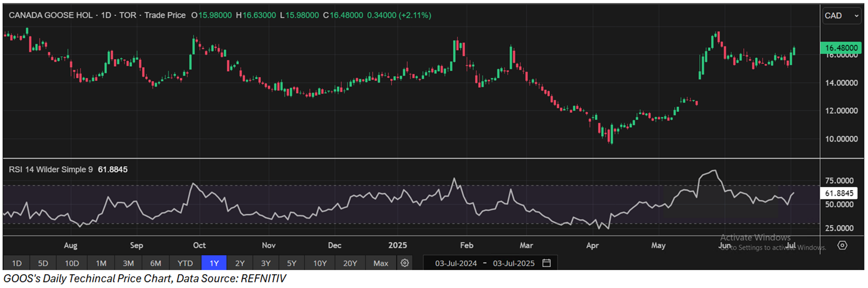Select the 5D time range
The height and width of the screenshot is (288, 868).
pyautogui.click(x=43, y=263)
